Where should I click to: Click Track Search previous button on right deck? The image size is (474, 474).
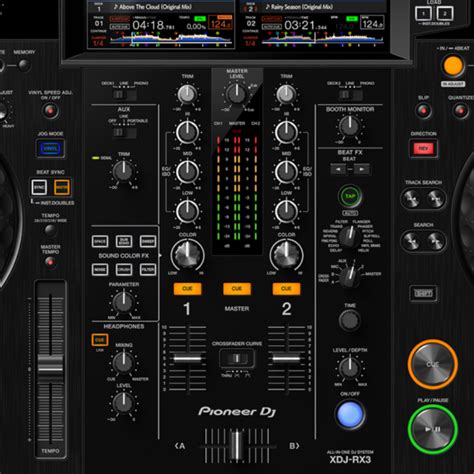tap(411, 199)
